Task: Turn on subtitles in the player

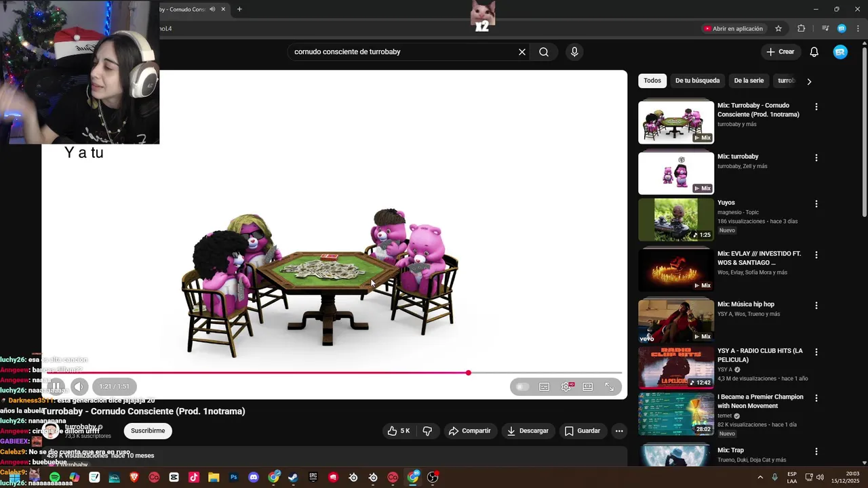Action: 544,387
